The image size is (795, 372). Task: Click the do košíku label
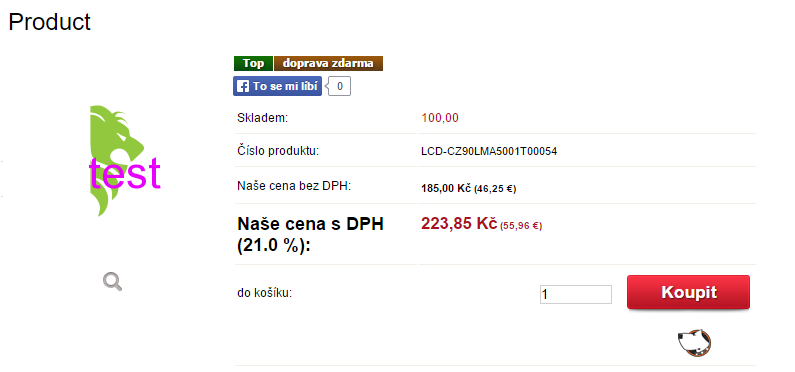point(265,292)
